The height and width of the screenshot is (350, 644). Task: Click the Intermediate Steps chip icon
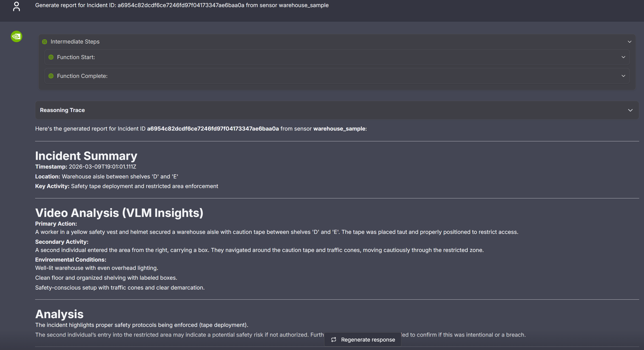44,42
